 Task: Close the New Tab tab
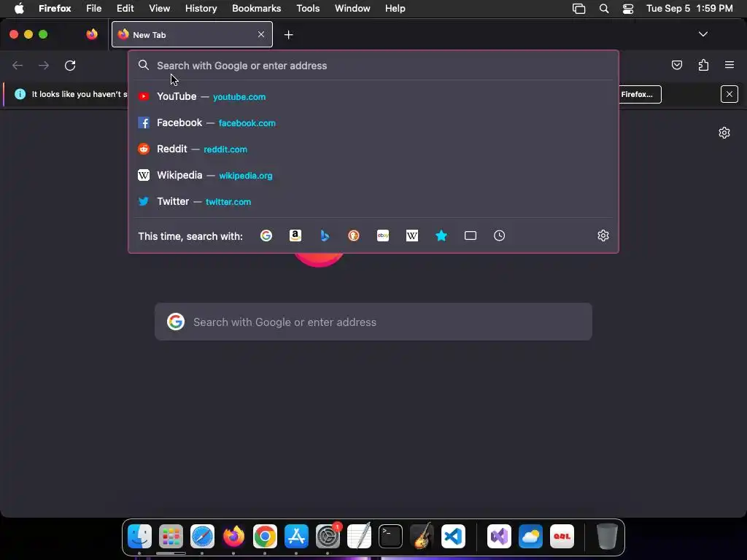[261, 34]
